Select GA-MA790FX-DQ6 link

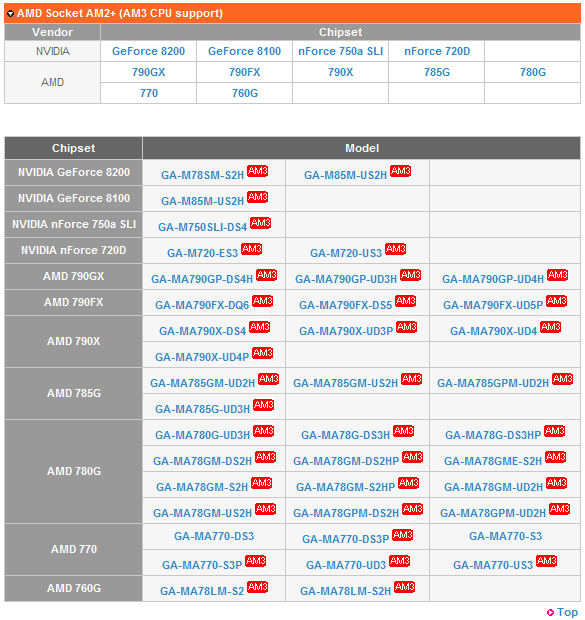[202, 305]
